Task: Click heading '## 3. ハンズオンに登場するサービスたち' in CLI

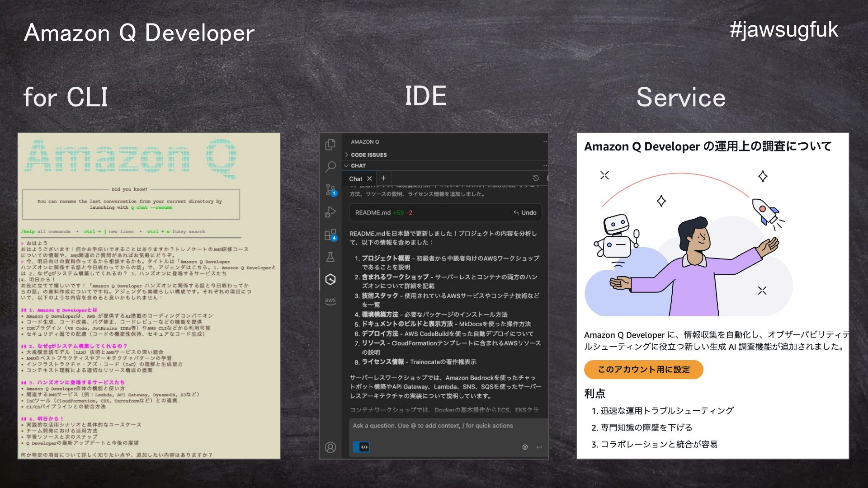Action: pyautogui.click(x=73, y=382)
